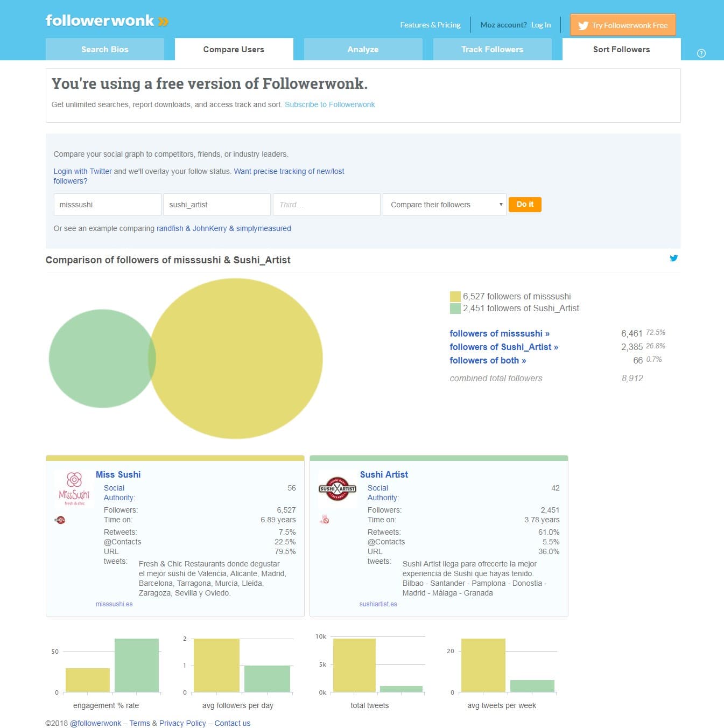Click the Contact us footer link
The width and height of the screenshot is (724, 728).
coord(233,723)
